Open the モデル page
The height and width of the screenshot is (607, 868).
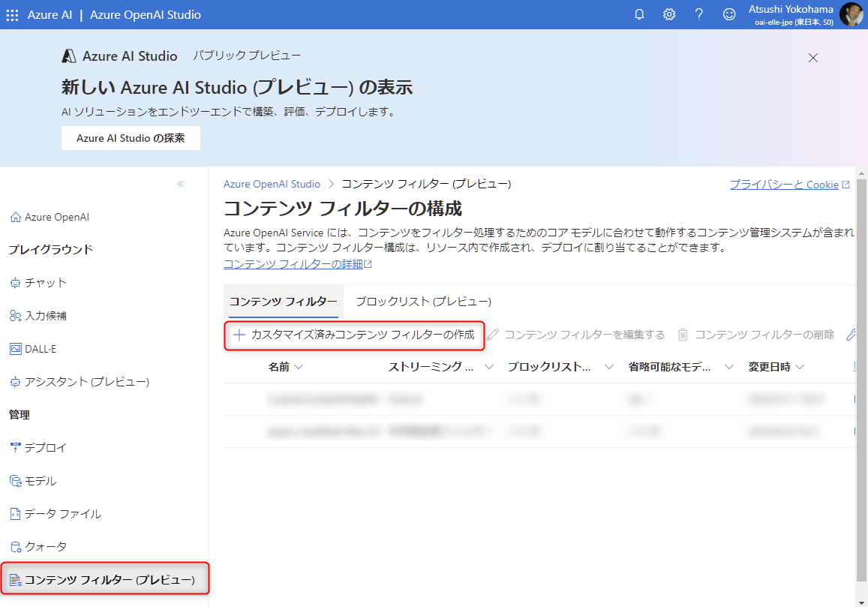[x=33, y=481]
